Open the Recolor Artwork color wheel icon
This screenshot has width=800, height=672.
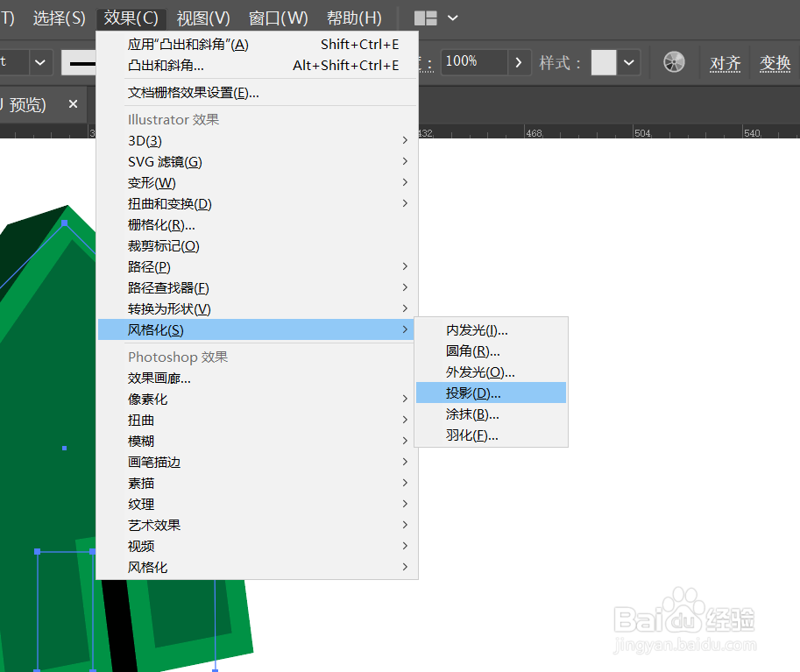(x=673, y=62)
